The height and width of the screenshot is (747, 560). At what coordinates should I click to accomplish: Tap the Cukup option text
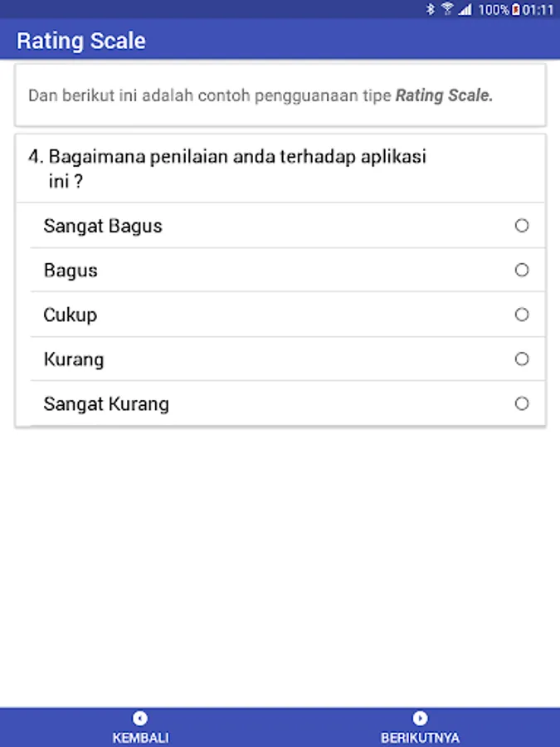(x=71, y=315)
